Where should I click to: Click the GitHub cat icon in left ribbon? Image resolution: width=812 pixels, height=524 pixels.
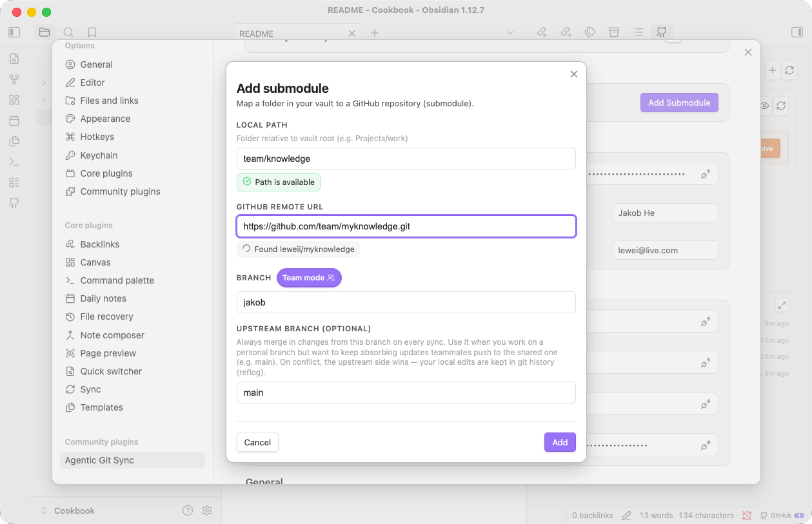(x=14, y=203)
